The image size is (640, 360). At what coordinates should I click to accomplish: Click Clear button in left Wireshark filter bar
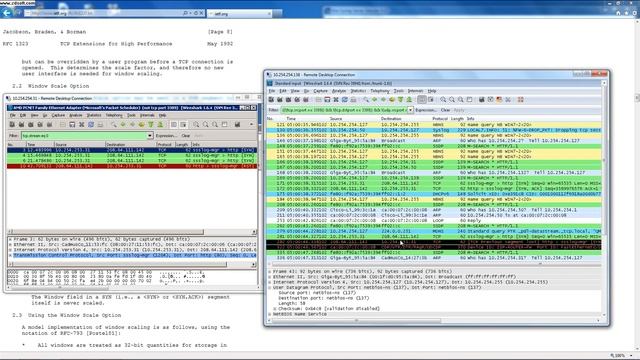[186, 136]
